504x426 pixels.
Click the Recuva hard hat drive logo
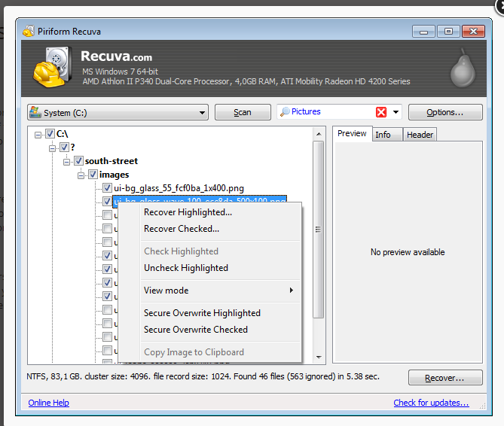pyautogui.click(x=52, y=67)
